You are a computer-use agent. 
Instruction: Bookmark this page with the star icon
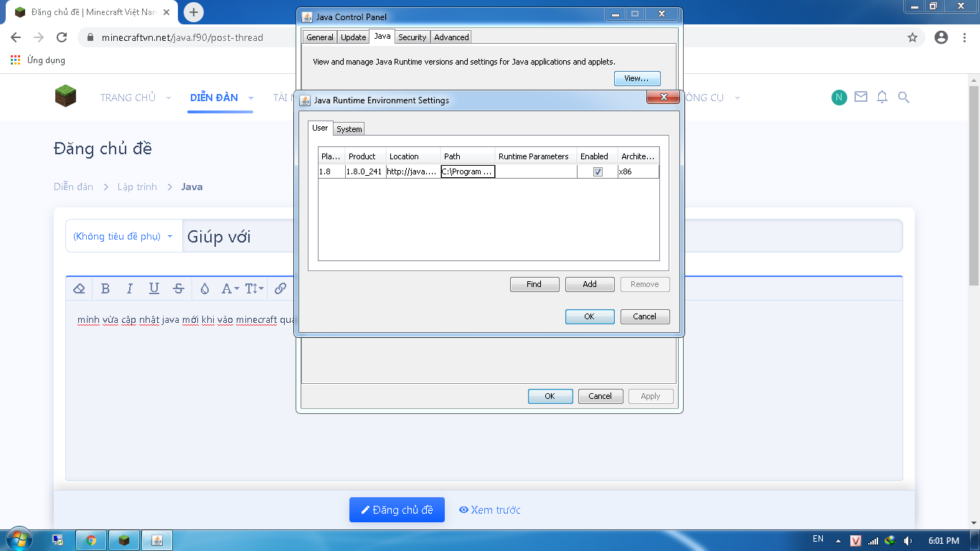[913, 37]
